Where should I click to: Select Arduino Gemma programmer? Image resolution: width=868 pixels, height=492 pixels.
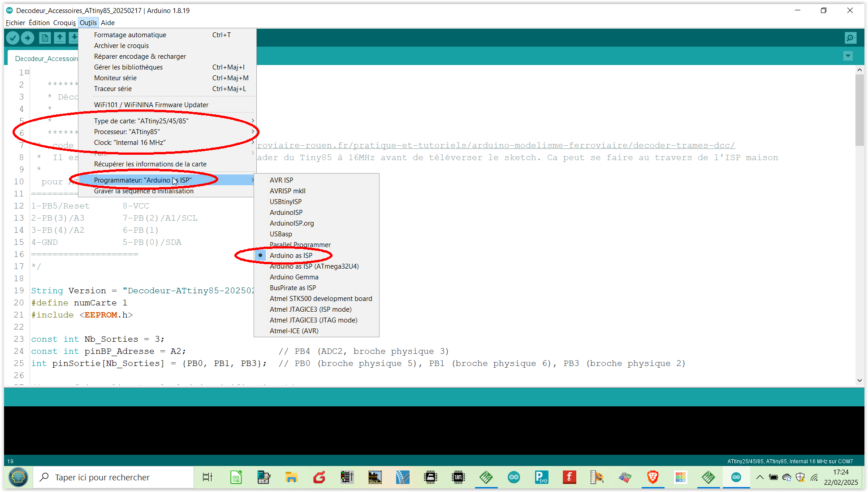click(316, 277)
